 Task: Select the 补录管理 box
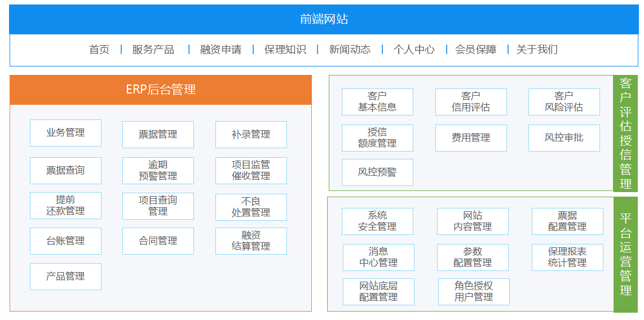click(251, 135)
